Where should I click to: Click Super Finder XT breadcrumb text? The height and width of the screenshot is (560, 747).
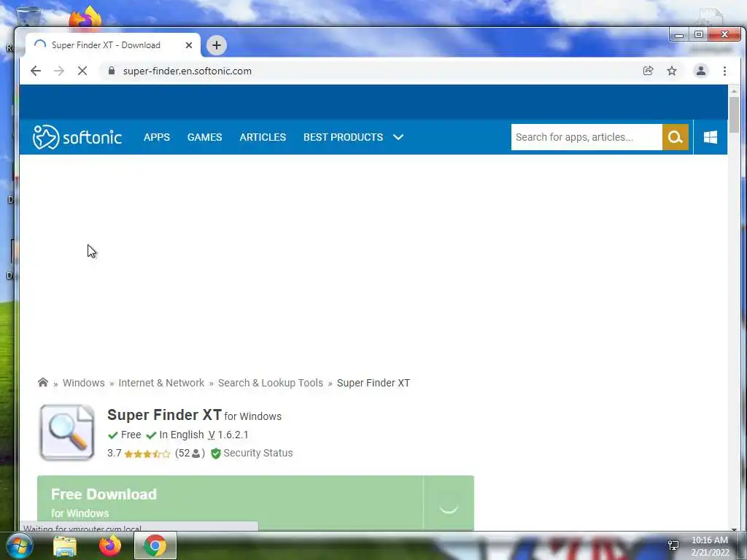coord(373,383)
